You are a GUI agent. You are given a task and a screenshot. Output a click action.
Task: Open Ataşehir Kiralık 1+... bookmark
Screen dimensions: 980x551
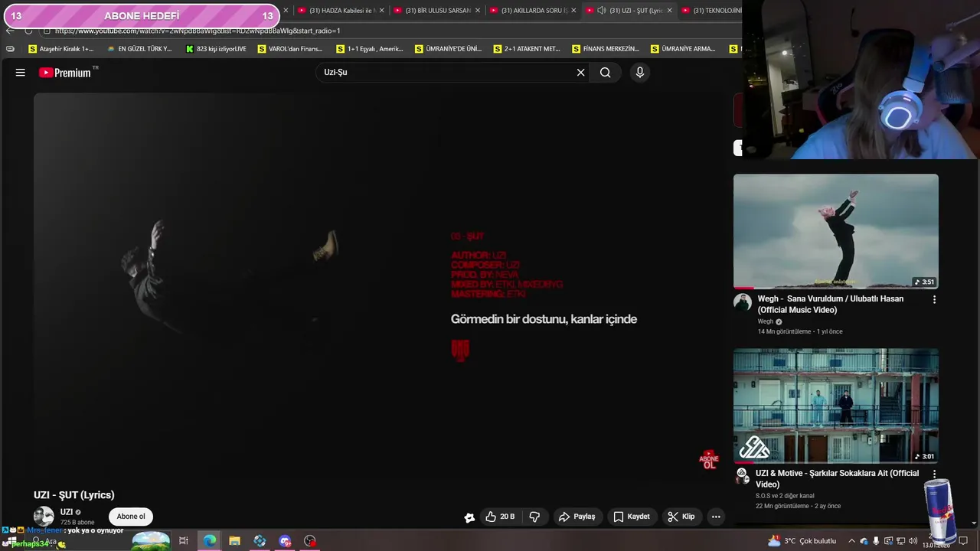[60, 49]
